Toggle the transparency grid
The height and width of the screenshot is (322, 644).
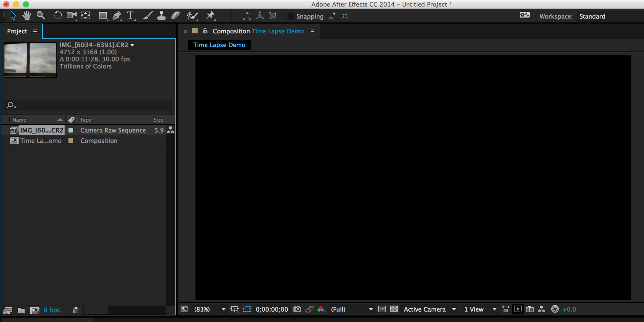(x=394, y=309)
